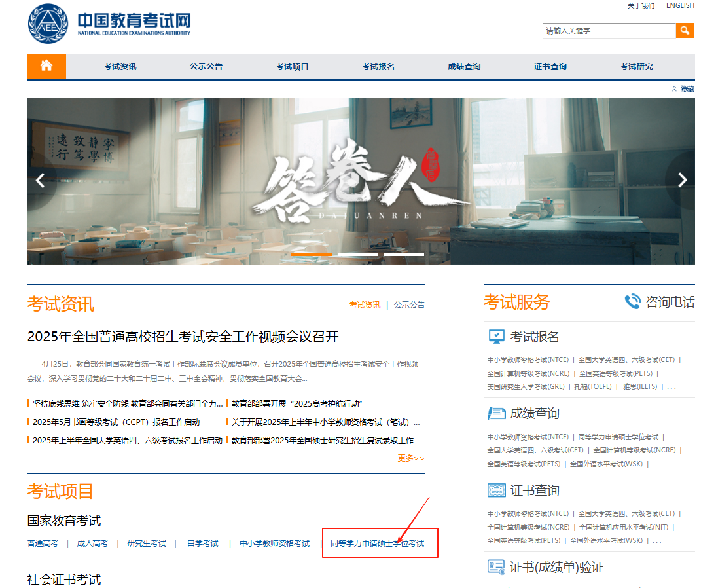716x588 pixels.
Task: Open news 2025年上半年全国大学英语四、六级考试报名
Action: click(128, 441)
